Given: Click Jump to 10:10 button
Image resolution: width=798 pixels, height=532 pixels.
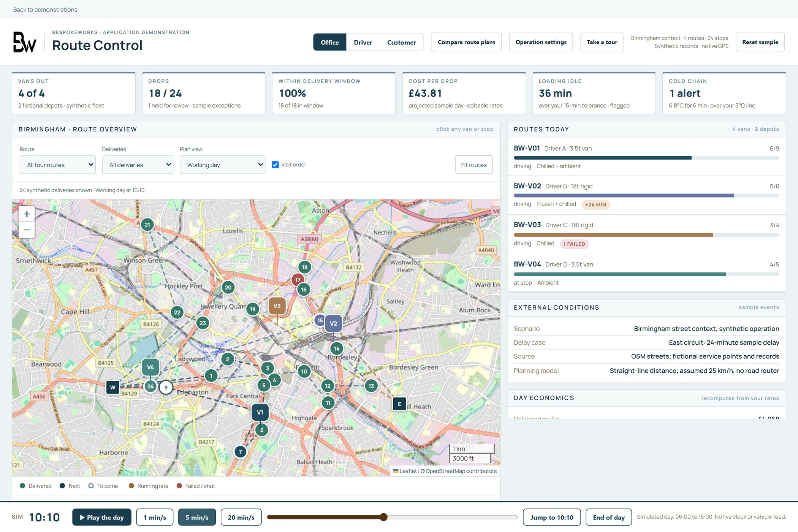Looking at the screenshot, I should pyautogui.click(x=552, y=517).
